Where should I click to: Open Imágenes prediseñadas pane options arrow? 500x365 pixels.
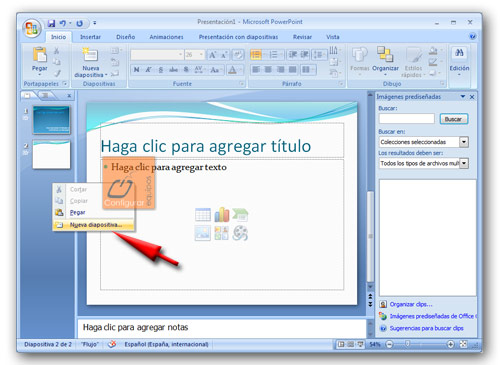pos(463,97)
